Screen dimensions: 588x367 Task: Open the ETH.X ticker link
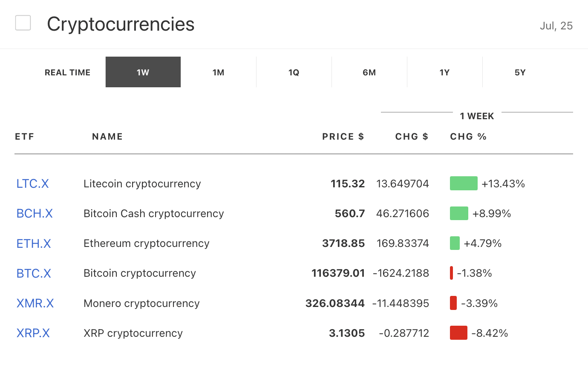tap(34, 244)
